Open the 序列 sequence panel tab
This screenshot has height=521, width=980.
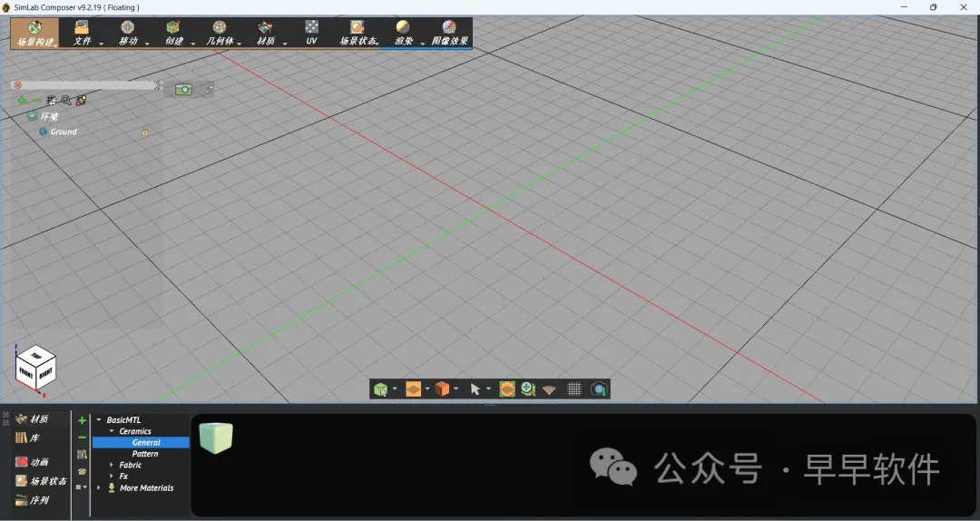tap(33, 500)
